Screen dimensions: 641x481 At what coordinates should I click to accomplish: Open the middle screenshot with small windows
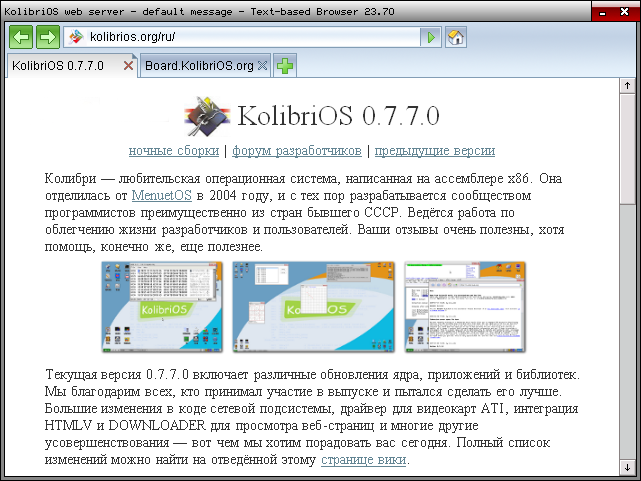(314, 307)
